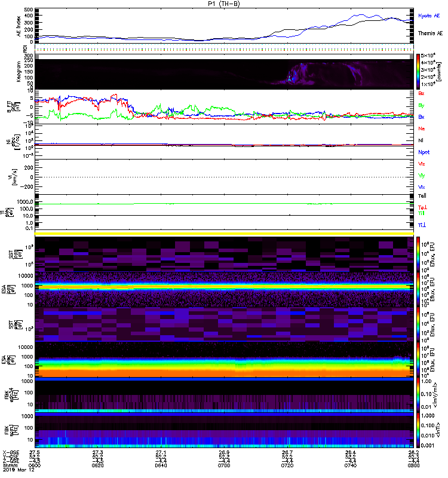This screenshot has height=478, width=448.
Task: Click the 0800 time tick label
Action: [413, 465]
